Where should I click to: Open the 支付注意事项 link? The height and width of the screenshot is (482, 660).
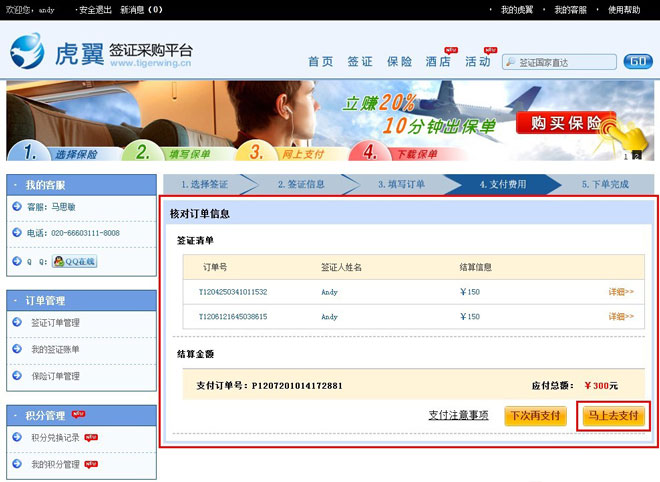(x=458, y=415)
